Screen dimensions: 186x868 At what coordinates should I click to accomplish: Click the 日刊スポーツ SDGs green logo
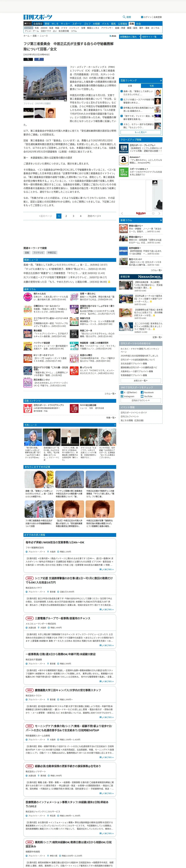click(124, 172)
